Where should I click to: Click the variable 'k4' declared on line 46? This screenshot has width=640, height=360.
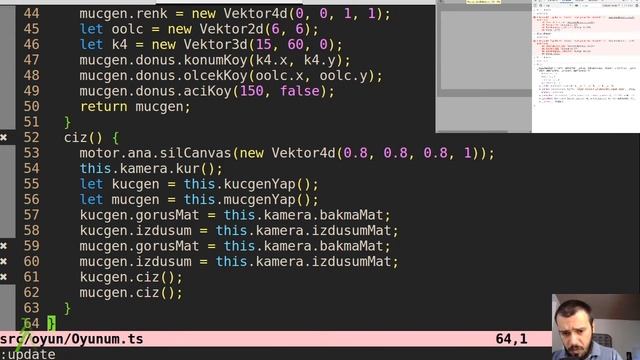tap(119, 45)
